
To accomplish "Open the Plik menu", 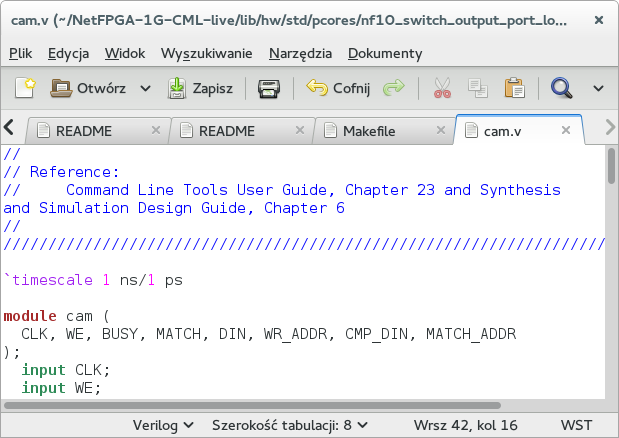I will click(21, 53).
